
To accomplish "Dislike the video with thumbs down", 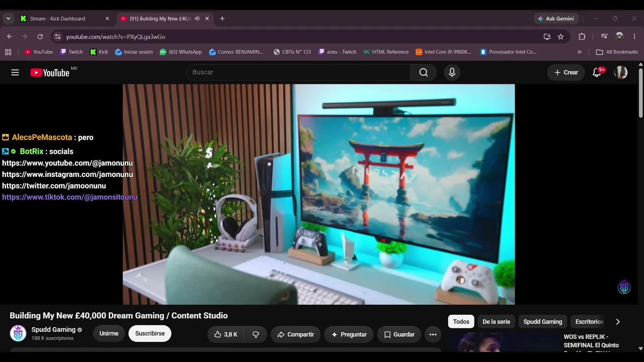I will (256, 334).
